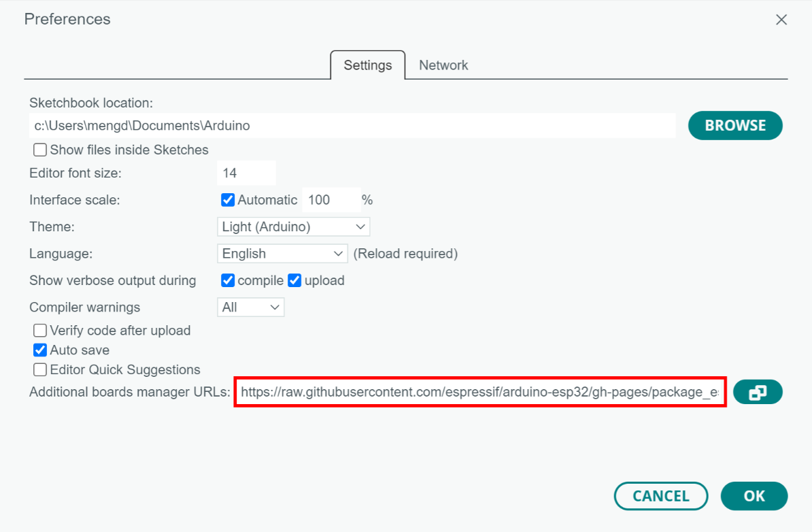Click the Sketchbook location path field

click(x=352, y=126)
